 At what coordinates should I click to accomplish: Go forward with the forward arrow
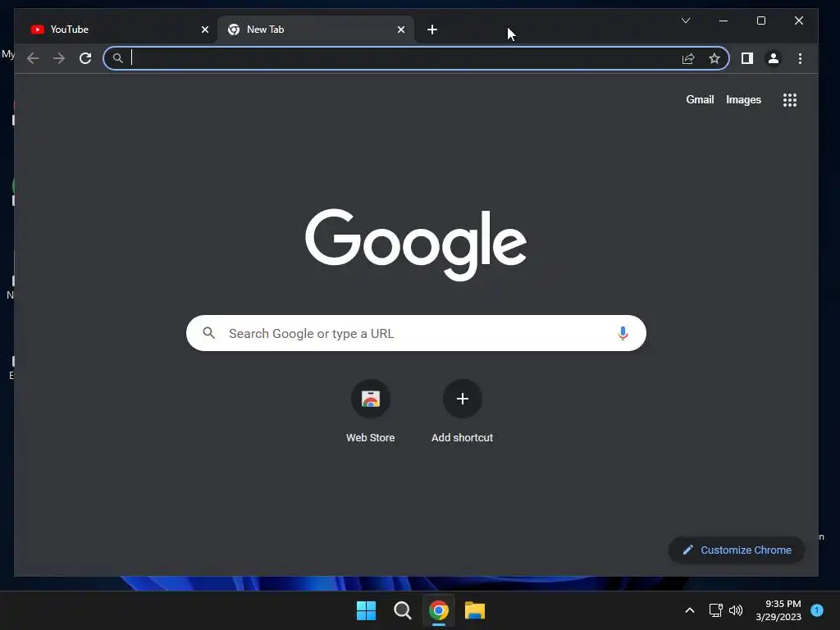pos(59,58)
